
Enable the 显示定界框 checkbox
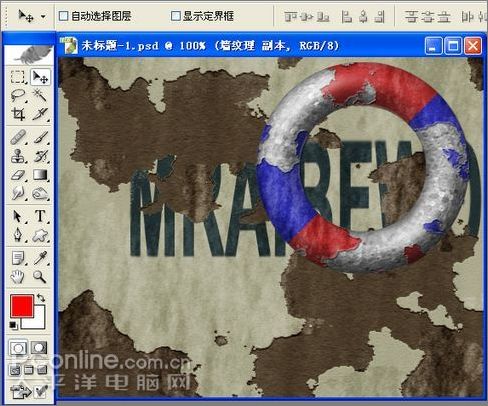click(x=175, y=16)
